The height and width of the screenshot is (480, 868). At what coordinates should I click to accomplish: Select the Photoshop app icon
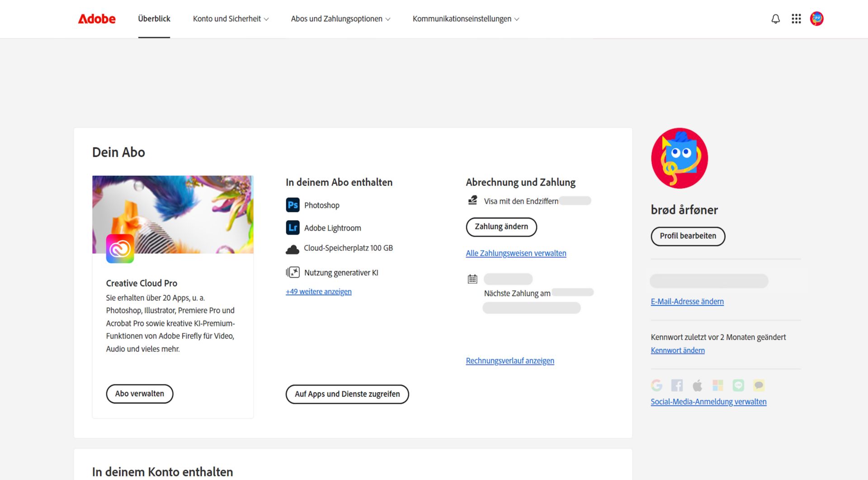293,205
